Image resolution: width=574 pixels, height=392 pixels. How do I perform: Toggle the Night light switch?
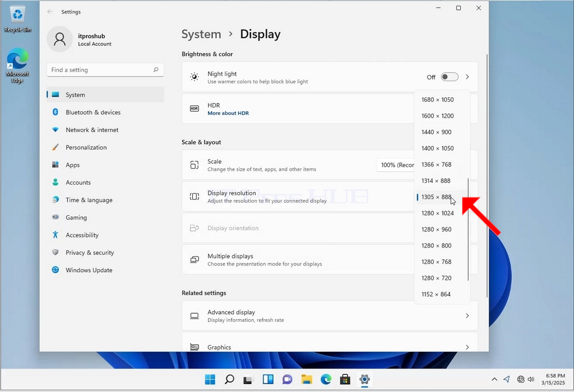coord(450,77)
